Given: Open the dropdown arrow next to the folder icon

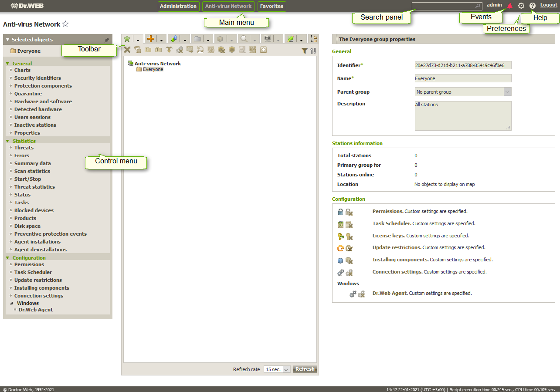Looking at the screenshot, I should coord(208,40).
